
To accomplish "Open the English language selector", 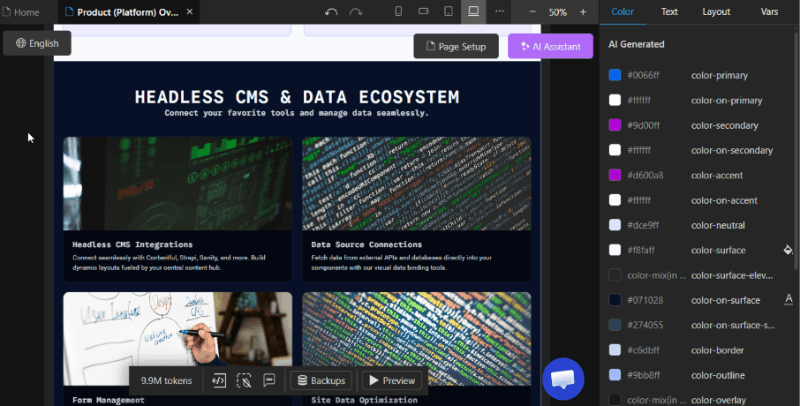I will tap(37, 43).
